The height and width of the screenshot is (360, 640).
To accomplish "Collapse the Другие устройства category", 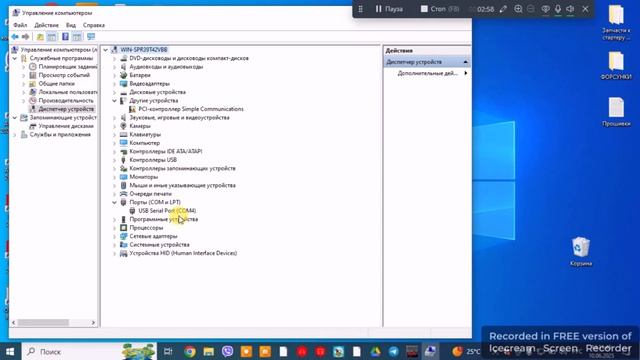I will (115, 101).
